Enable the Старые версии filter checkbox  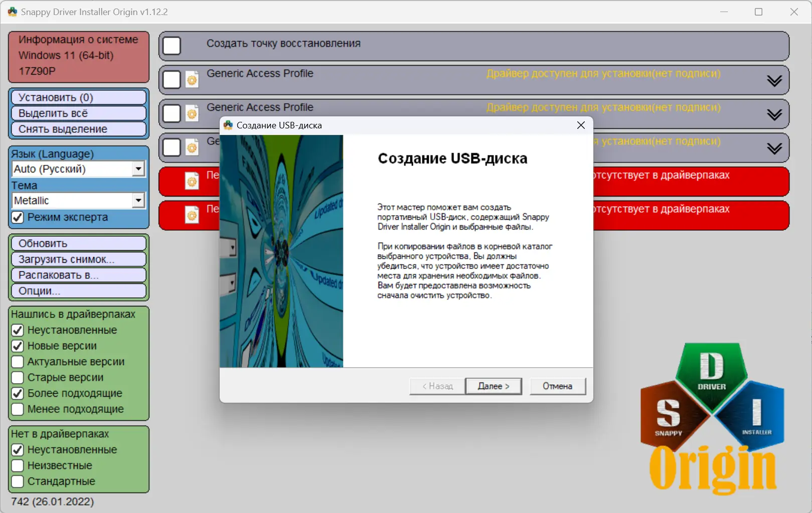click(x=18, y=377)
